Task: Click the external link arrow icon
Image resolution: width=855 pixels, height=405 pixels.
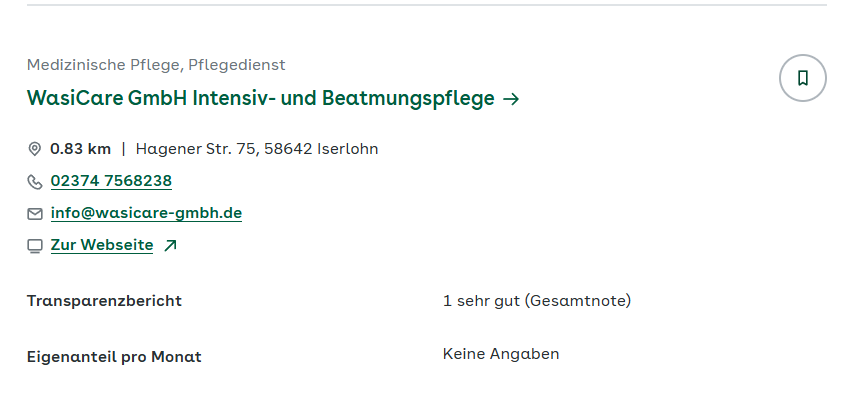Action: 170,245
